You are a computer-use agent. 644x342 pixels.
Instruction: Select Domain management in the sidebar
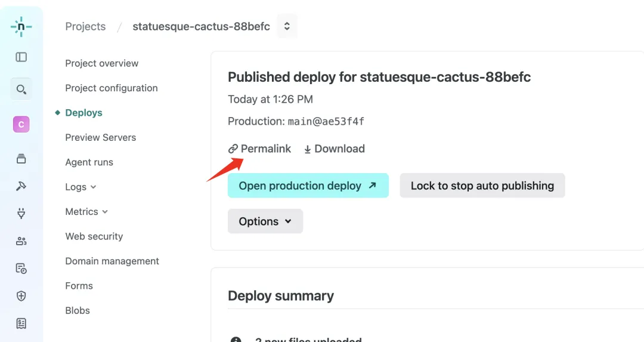point(112,261)
